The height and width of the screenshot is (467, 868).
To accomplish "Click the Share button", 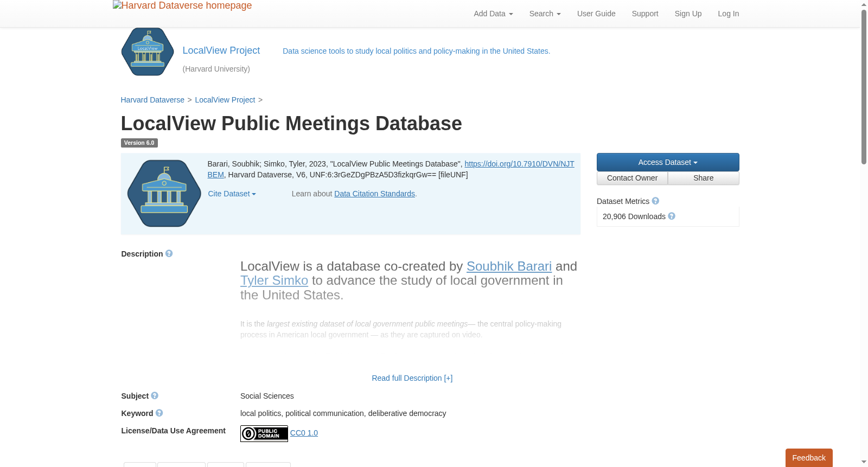I will pos(704,178).
